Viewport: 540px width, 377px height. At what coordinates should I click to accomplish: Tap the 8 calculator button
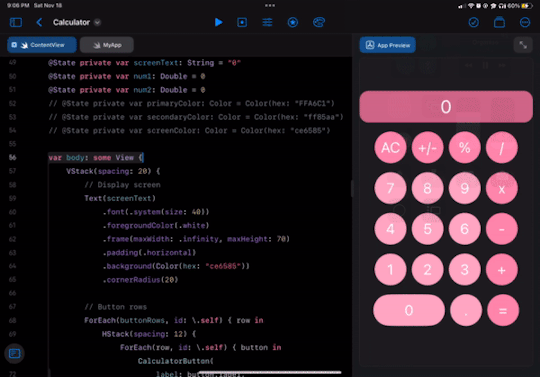point(427,188)
